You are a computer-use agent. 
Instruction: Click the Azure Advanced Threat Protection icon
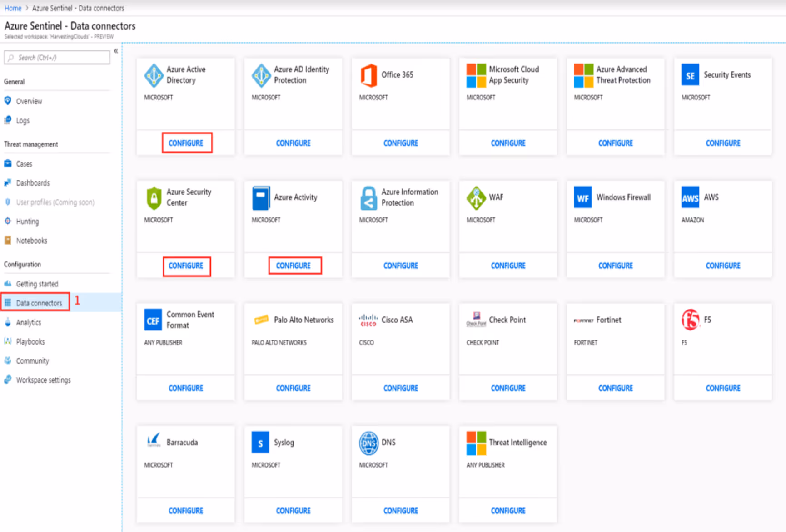click(583, 75)
